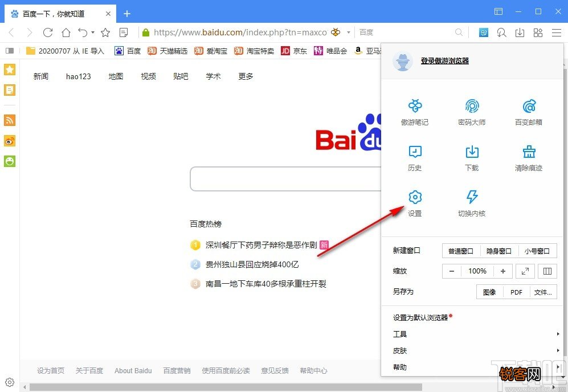Screen dimensions: 568x392
Task: Click the undo closed tab icon
Action: tap(83, 32)
